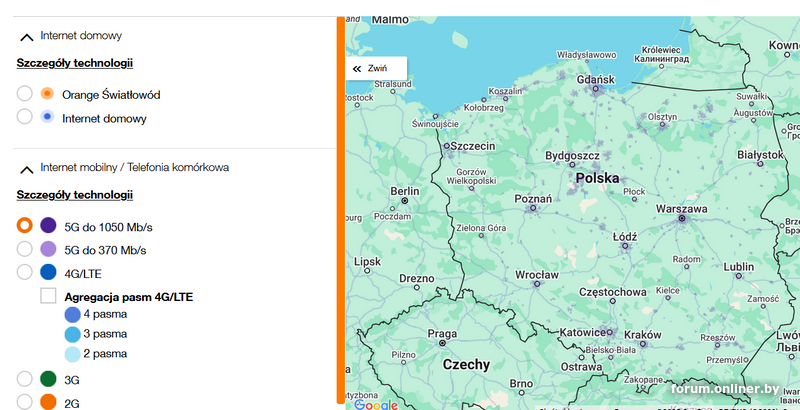Click the Radom label on map
Viewport: 800px width, 410px height.
click(686, 259)
